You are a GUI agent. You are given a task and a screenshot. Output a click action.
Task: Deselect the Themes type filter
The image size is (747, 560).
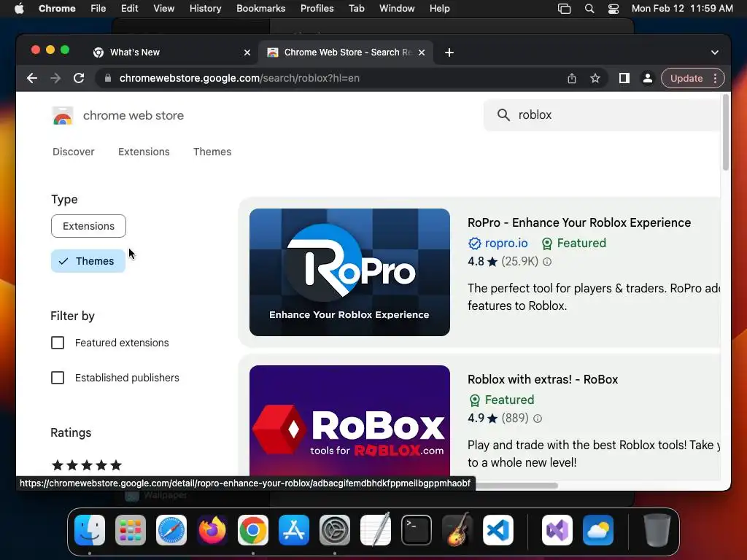[x=88, y=261]
